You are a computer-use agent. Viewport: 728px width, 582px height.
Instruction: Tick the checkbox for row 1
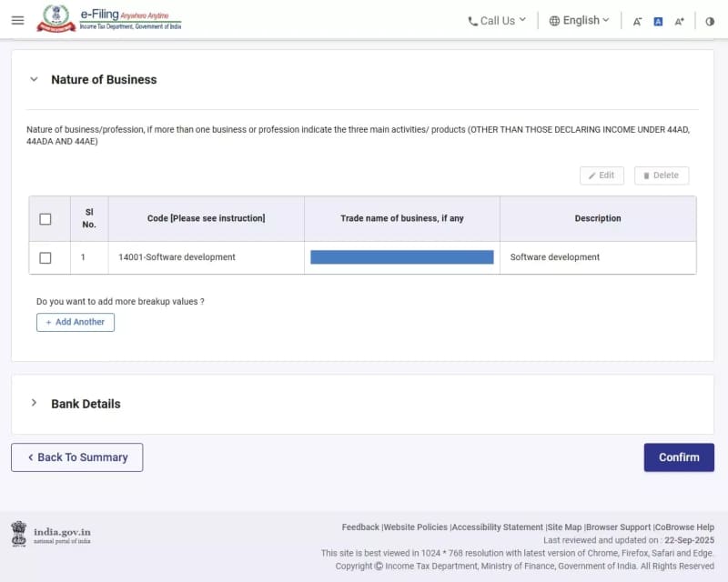coord(45,257)
